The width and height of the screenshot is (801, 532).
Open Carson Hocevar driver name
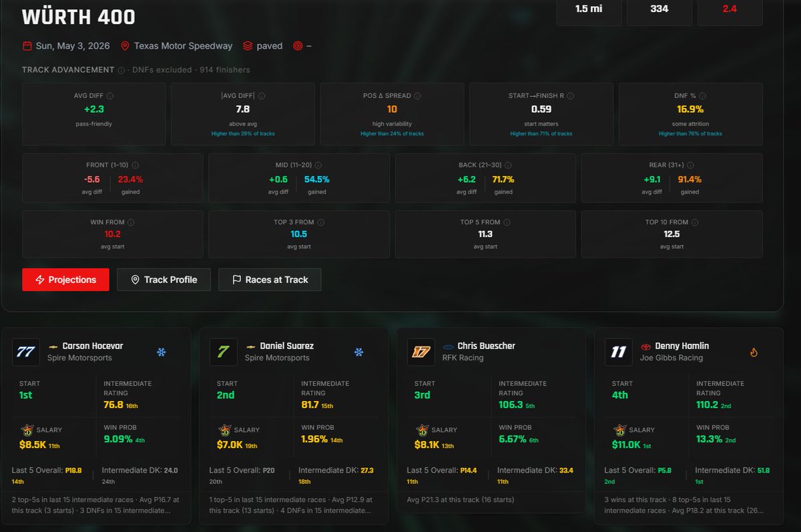click(93, 346)
